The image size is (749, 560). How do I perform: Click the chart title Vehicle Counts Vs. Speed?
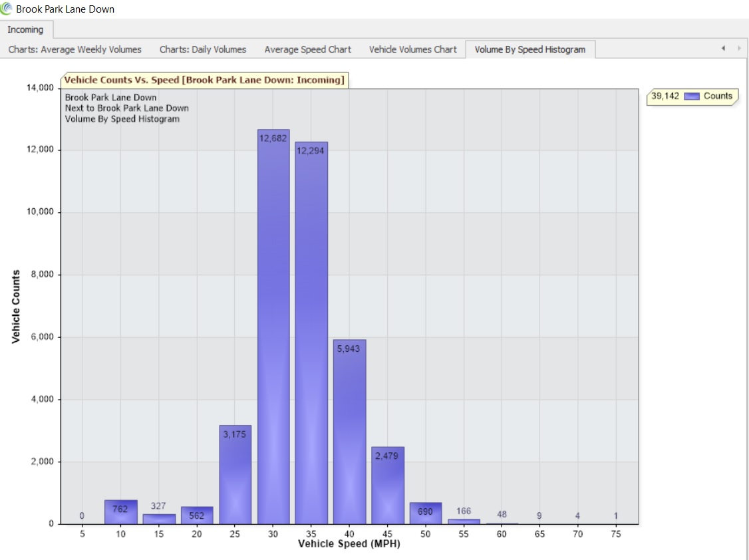(x=204, y=80)
